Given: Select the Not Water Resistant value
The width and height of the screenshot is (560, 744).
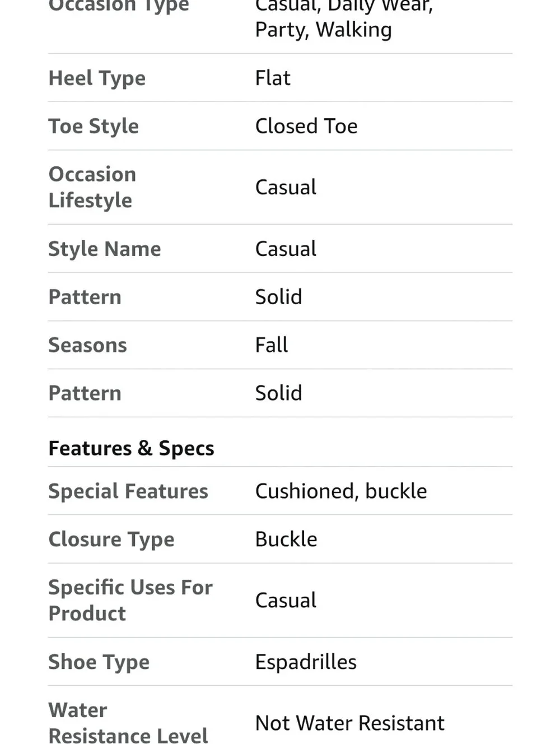Looking at the screenshot, I should pos(349,723).
